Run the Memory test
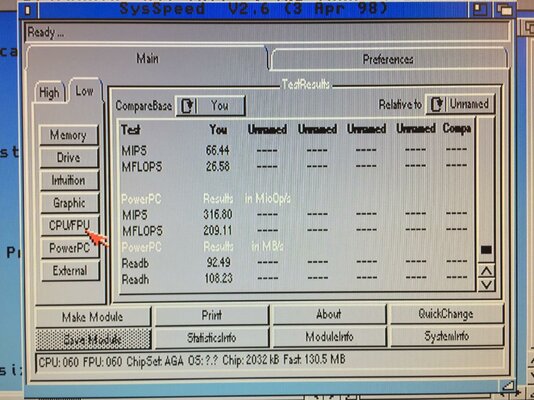534x400 pixels. (69, 135)
